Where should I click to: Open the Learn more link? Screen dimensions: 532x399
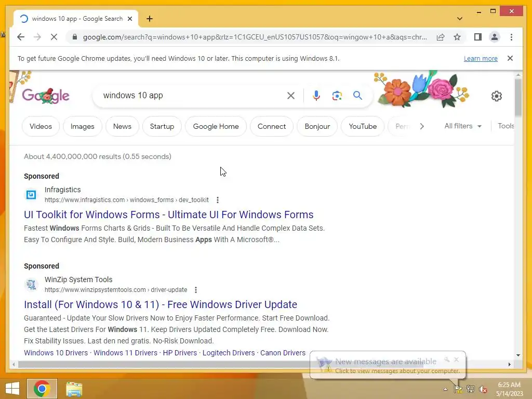point(481,58)
